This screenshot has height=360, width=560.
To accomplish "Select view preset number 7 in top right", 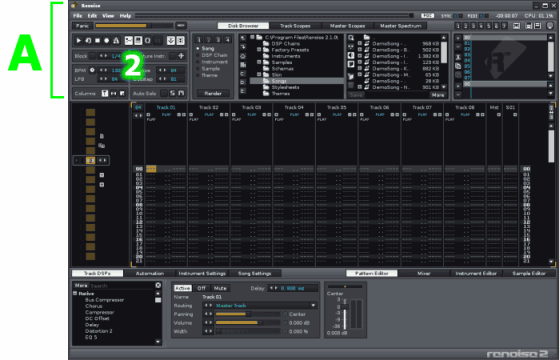I will tap(504, 26).
